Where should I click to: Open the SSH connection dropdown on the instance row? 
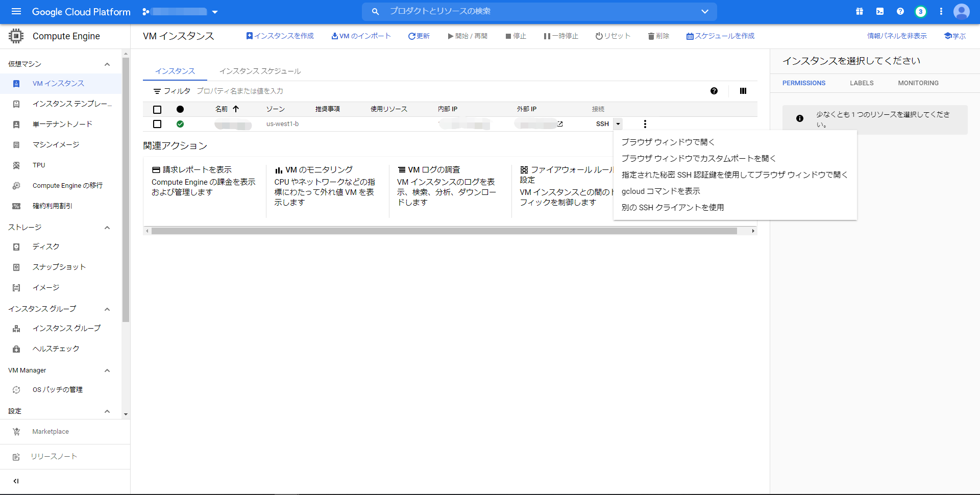(x=618, y=124)
